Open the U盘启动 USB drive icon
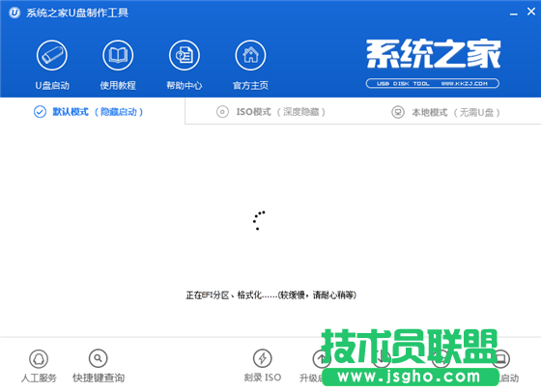 coord(52,55)
